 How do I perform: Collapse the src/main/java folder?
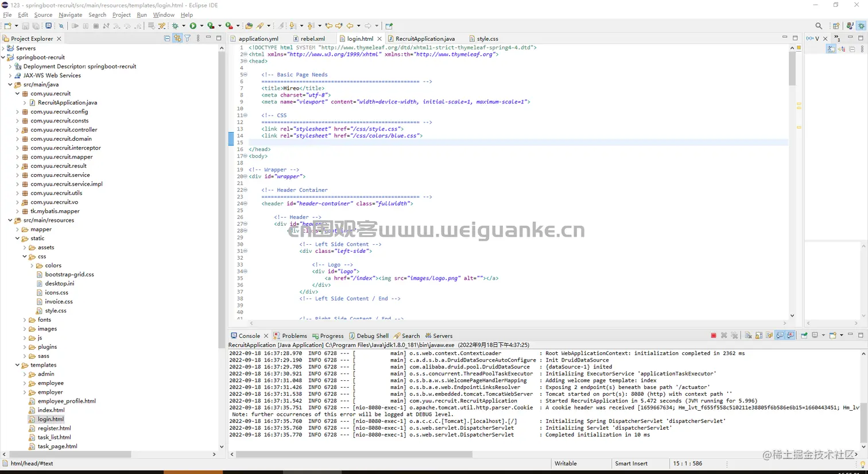10,84
